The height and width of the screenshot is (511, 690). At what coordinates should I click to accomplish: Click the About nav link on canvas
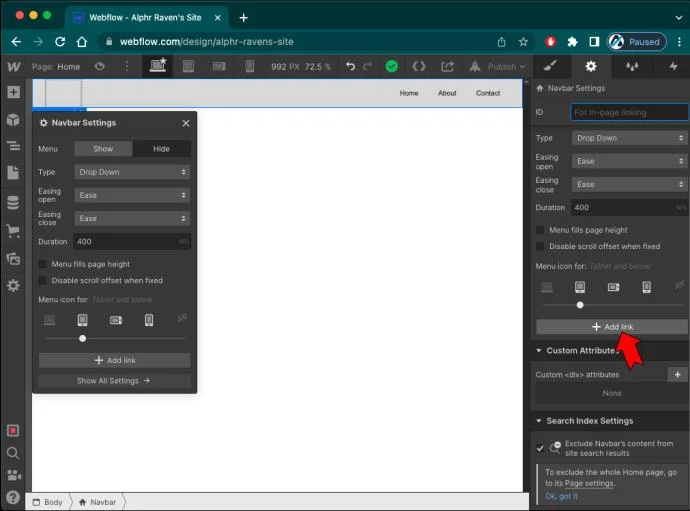pos(447,93)
